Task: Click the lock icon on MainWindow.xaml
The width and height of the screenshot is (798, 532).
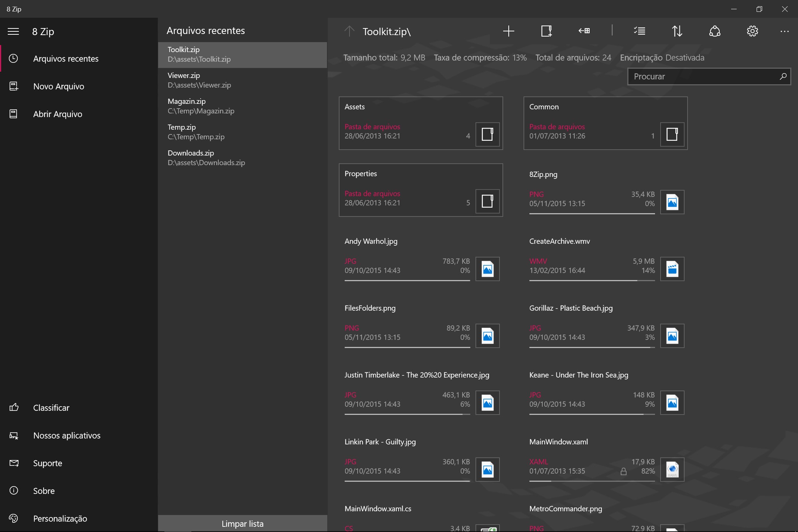Action: coord(624,471)
